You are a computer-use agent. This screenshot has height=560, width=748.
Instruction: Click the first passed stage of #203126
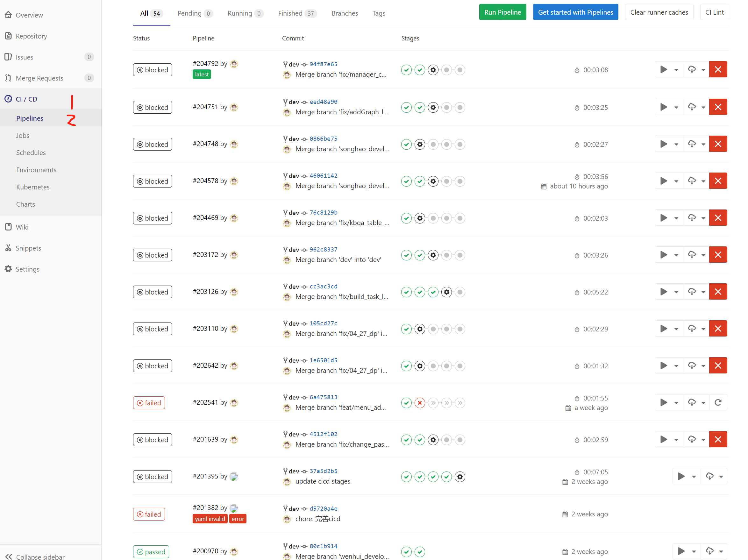point(406,292)
